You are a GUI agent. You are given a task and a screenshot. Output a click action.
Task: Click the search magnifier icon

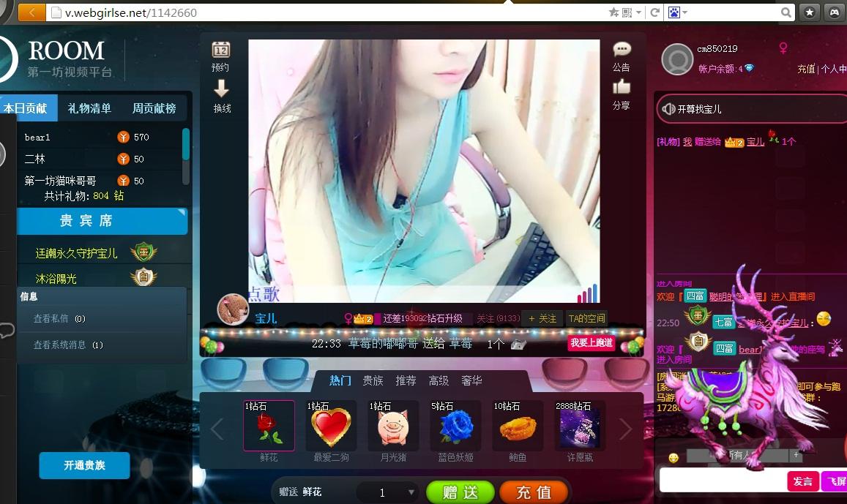(786, 12)
